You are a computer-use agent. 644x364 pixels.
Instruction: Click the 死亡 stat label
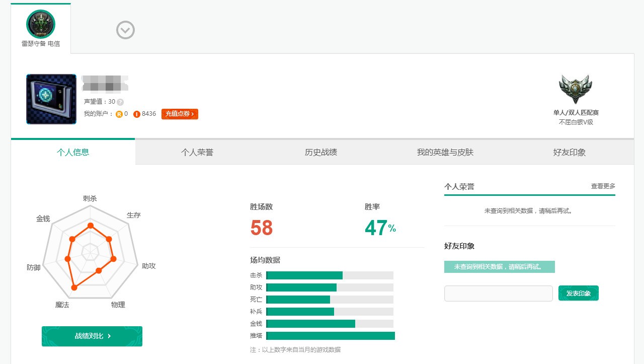point(256,300)
